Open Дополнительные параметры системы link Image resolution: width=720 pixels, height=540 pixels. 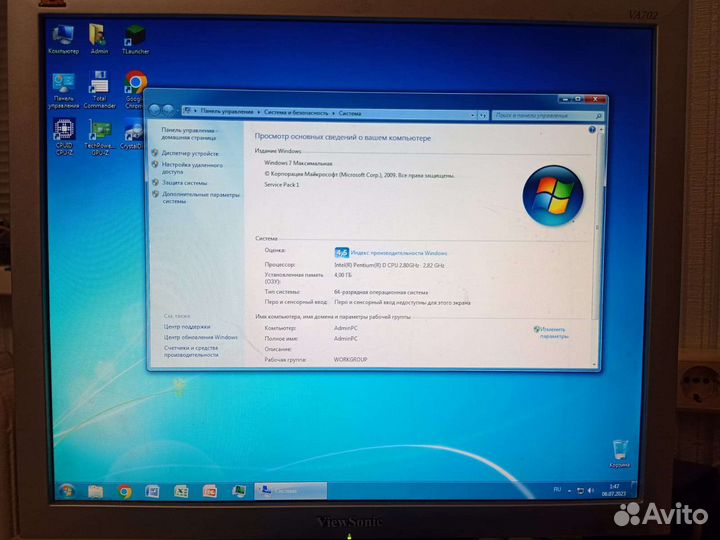point(201,198)
